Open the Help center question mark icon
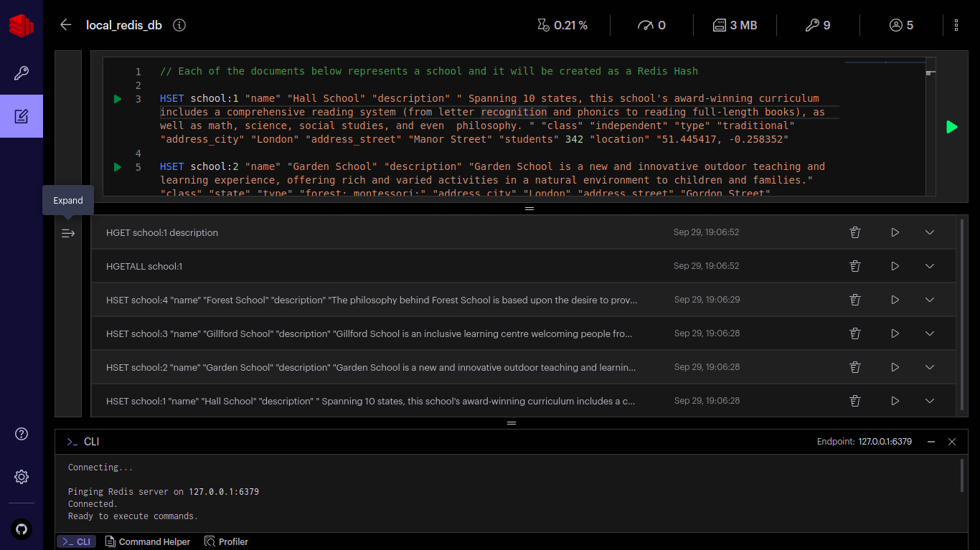 (21, 434)
